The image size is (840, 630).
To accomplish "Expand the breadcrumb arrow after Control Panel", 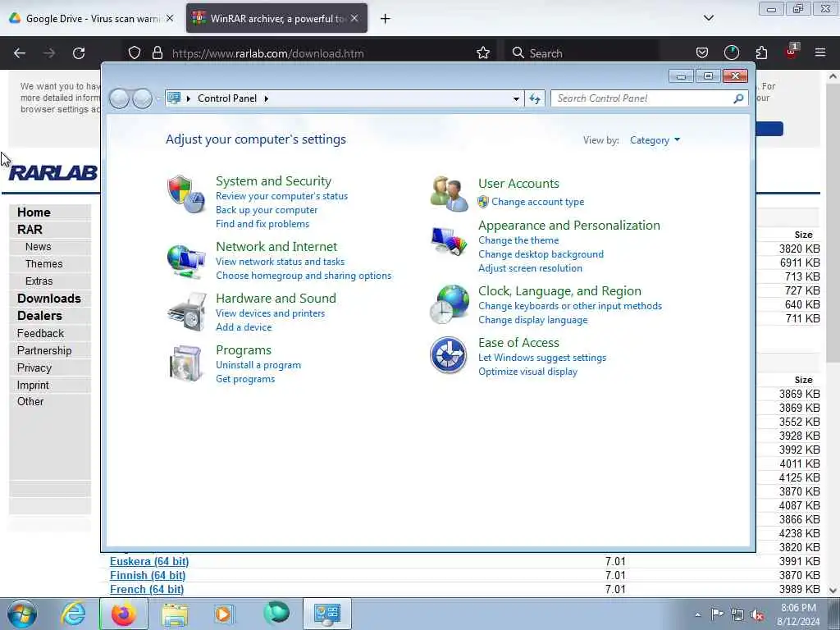I will [266, 98].
